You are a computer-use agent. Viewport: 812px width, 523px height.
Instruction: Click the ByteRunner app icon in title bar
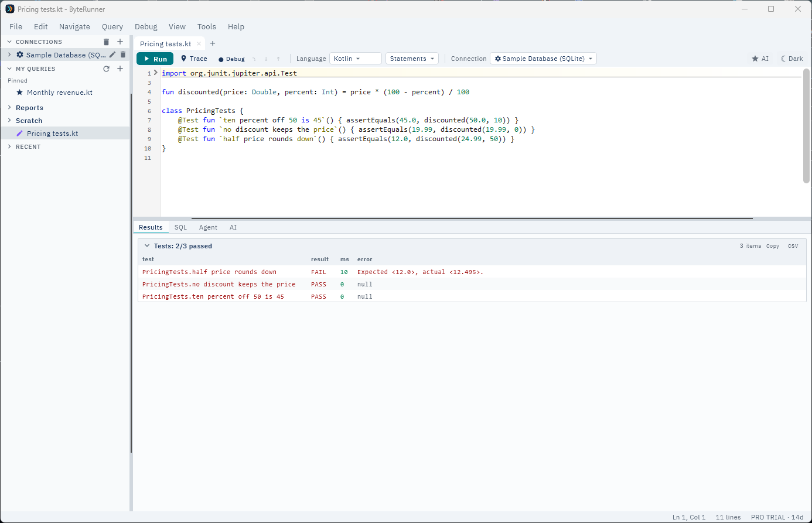click(x=10, y=9)
